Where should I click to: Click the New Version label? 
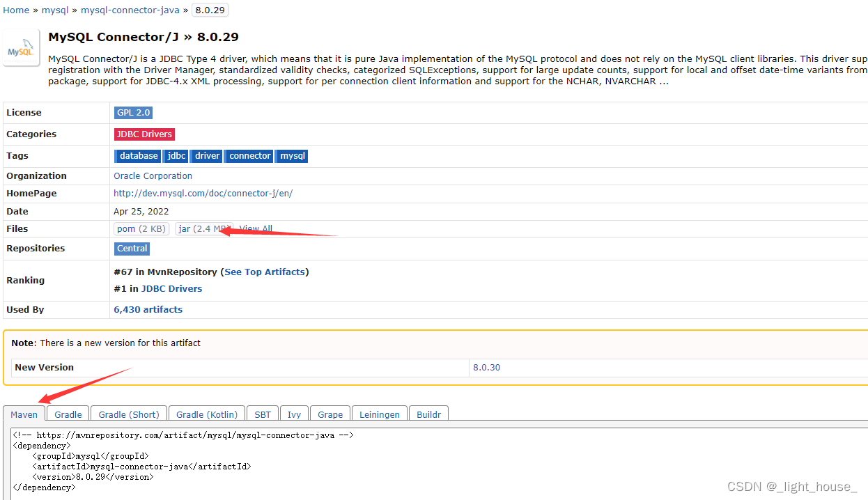click(44, 368)
